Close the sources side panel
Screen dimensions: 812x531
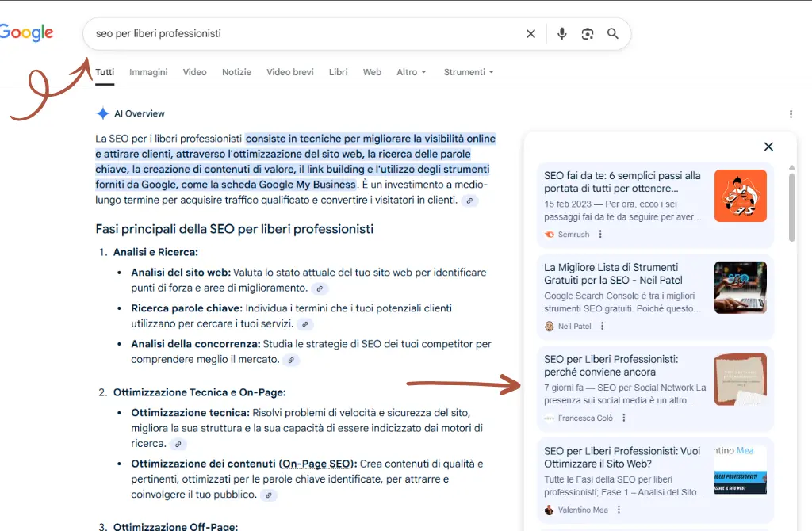point(768,147)
